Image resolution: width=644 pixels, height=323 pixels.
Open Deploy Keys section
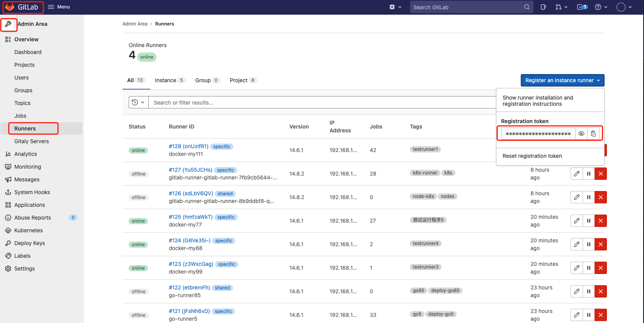coord(29,243)
